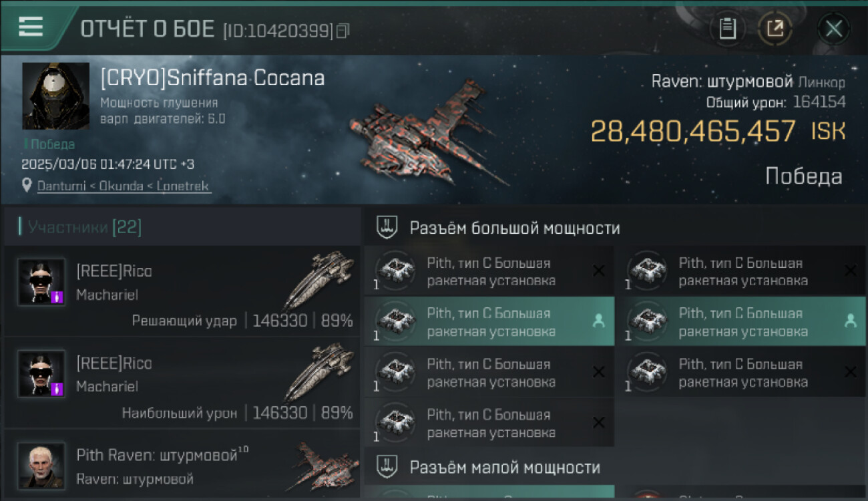Open the hamburger menu icon
Viewport: 868px width, 501px height.
(30, 27)
